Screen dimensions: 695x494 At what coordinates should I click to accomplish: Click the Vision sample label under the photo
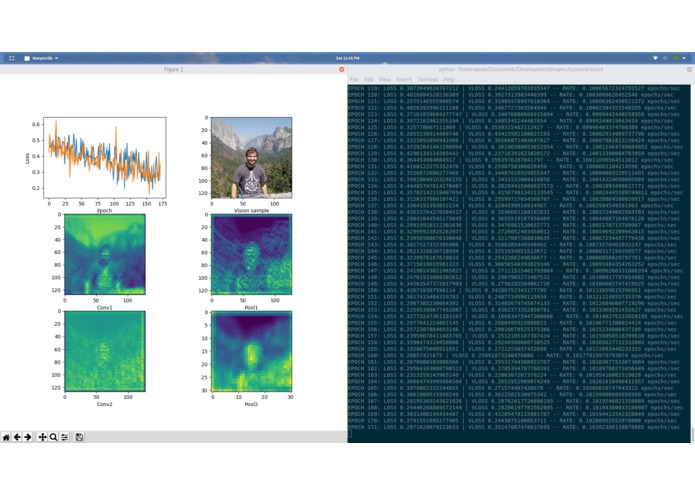[x=251, y=210]
